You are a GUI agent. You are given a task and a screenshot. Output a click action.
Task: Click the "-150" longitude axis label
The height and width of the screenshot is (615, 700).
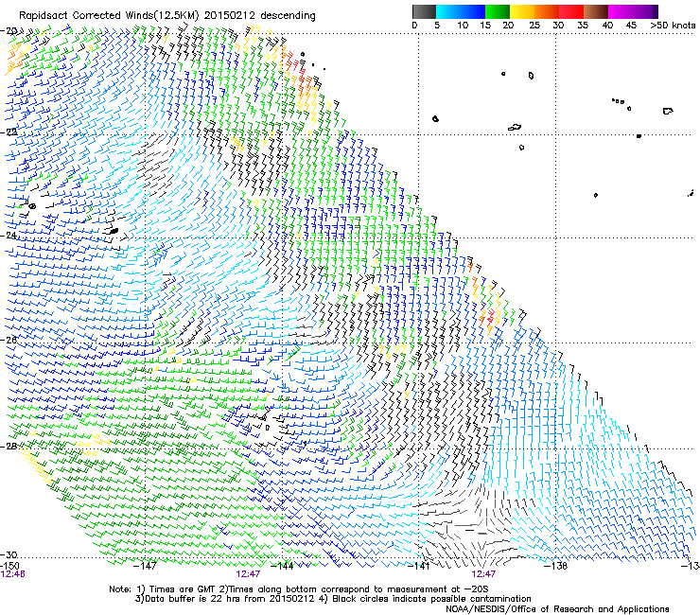tap(9, 566)
